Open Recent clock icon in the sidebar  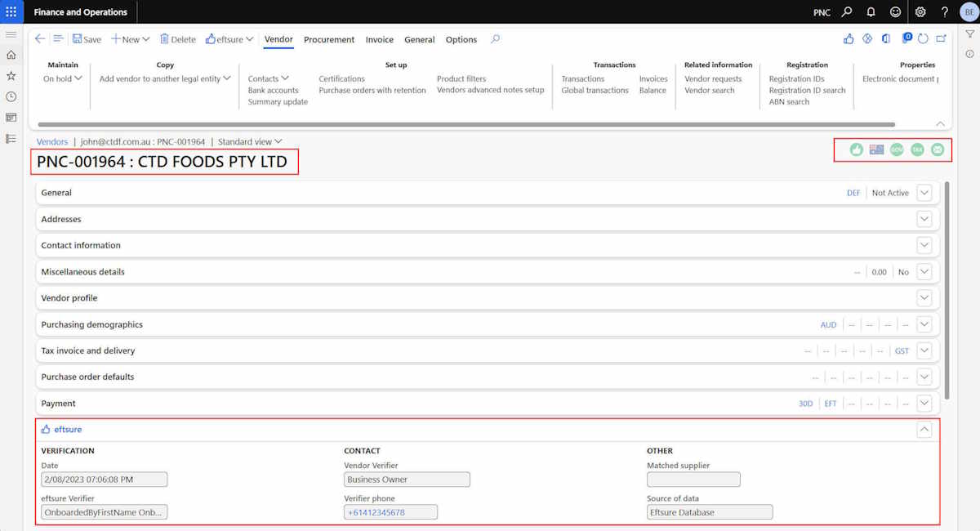(x=11, y=96)
